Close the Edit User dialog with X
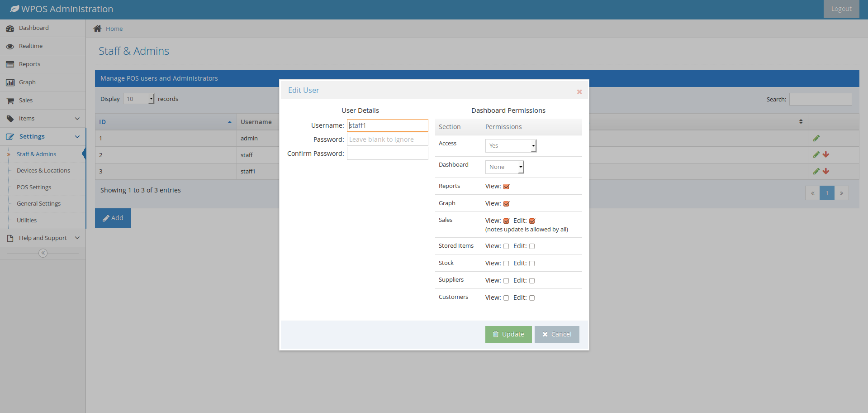Viewport: 868px width, 413px height. (x=579, y=92)
